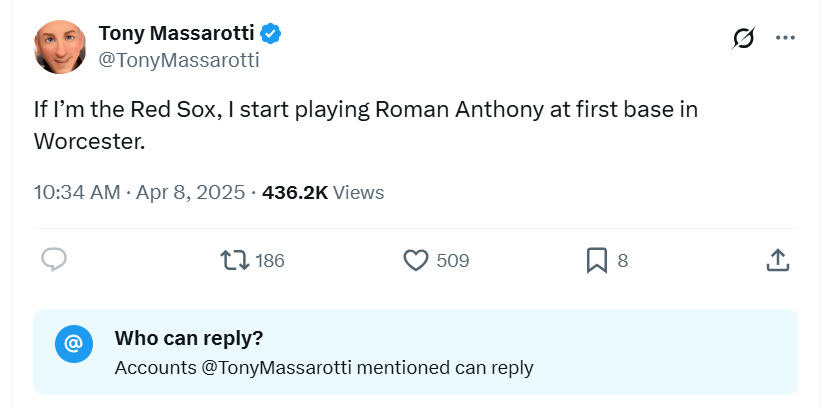
Task: Click "Accounts @TonyMassarotti mentioned can reply" text
Action: point(324,368)
